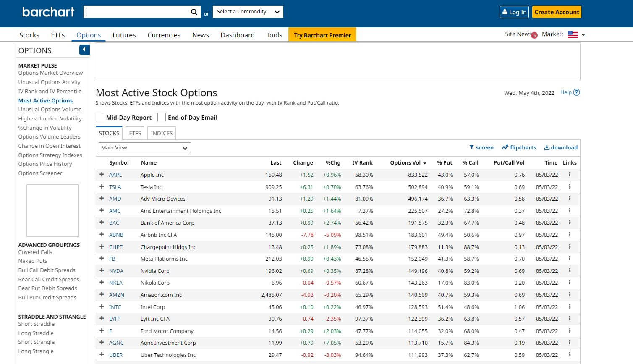Click the screen filter button

coord(481,147)
